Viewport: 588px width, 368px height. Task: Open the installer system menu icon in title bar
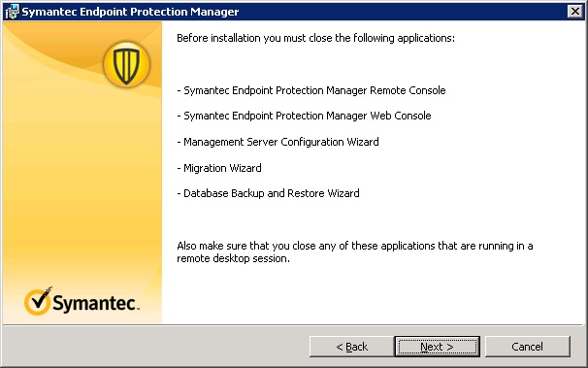12,12
